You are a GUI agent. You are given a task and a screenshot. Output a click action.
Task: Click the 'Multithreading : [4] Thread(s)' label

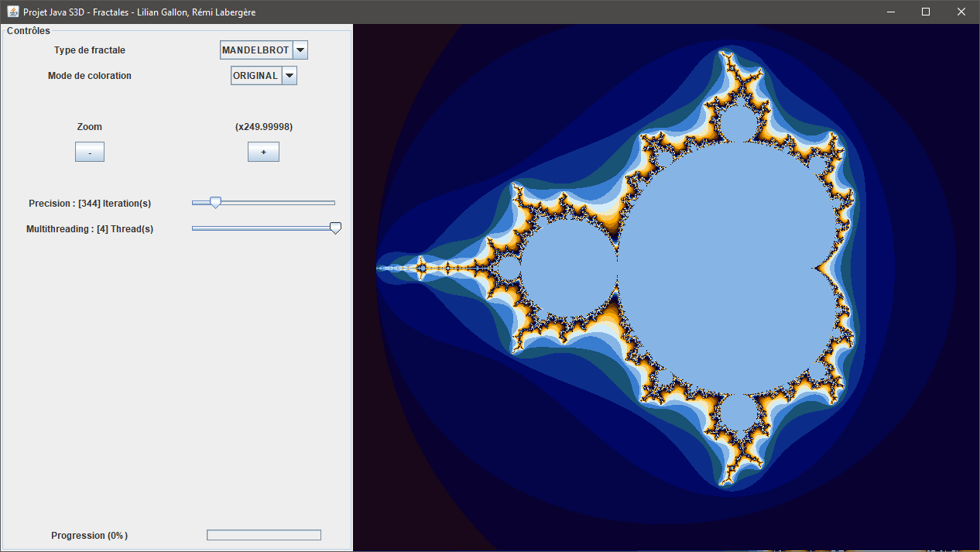click(90, 229)
